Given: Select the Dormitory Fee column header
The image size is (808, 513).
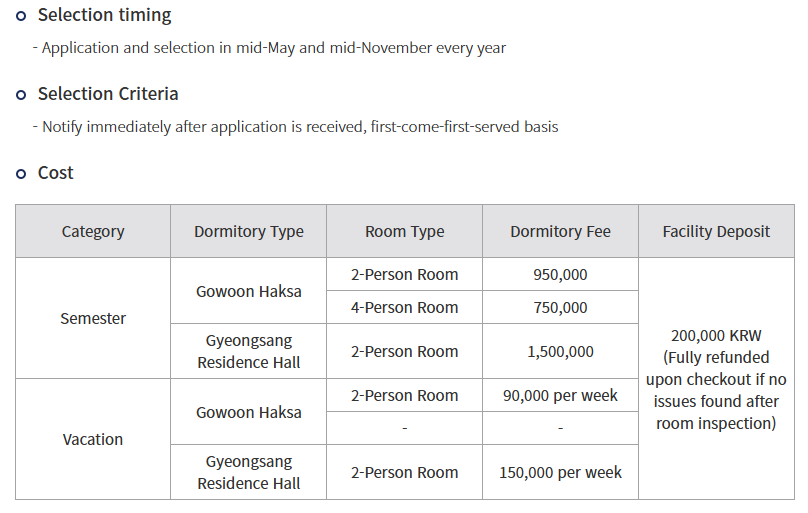Looking at the screenshot, I should click(x=560, y=232).
